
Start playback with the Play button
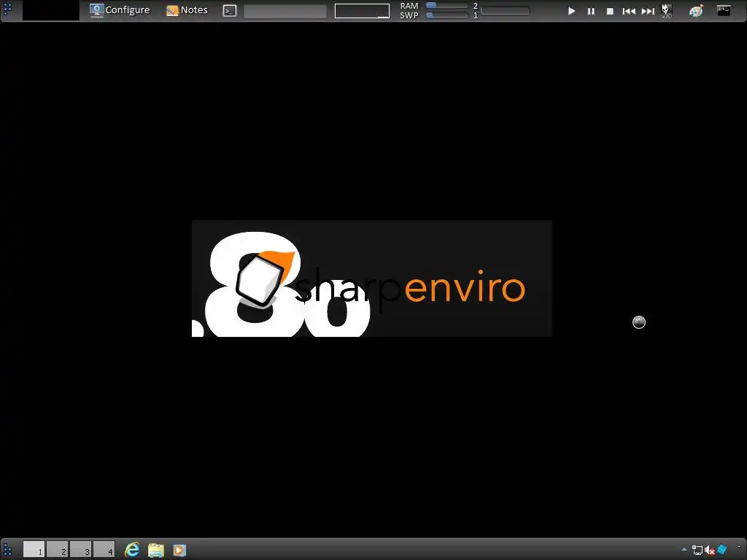tap(572, 11)
